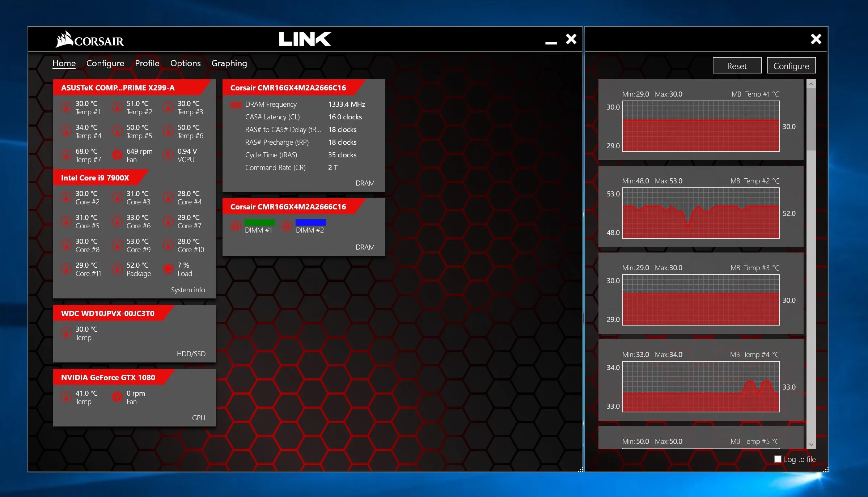Minimize the Corsair Link window
The width and height of the screenshot is (868, 497).
point(551,42)
